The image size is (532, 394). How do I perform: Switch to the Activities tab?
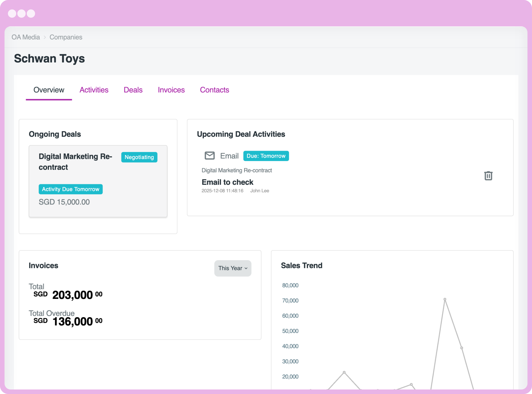tap(94, 90)
